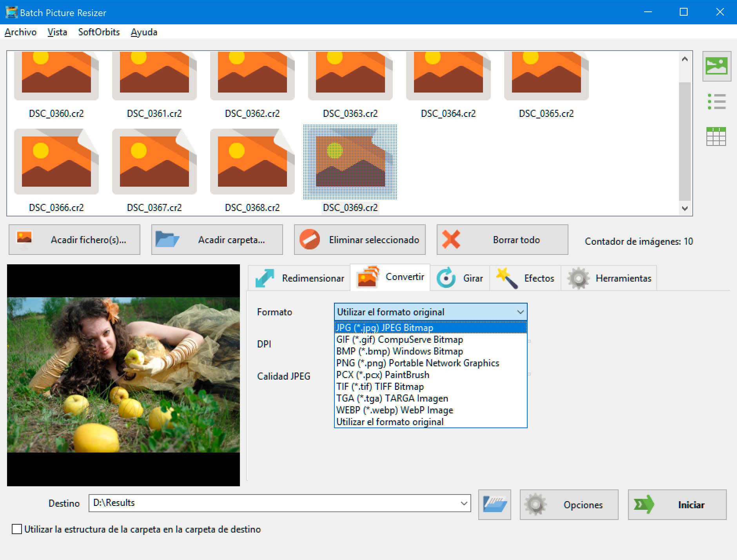Click the Acadir fichero picture icon

click(24, 239)
